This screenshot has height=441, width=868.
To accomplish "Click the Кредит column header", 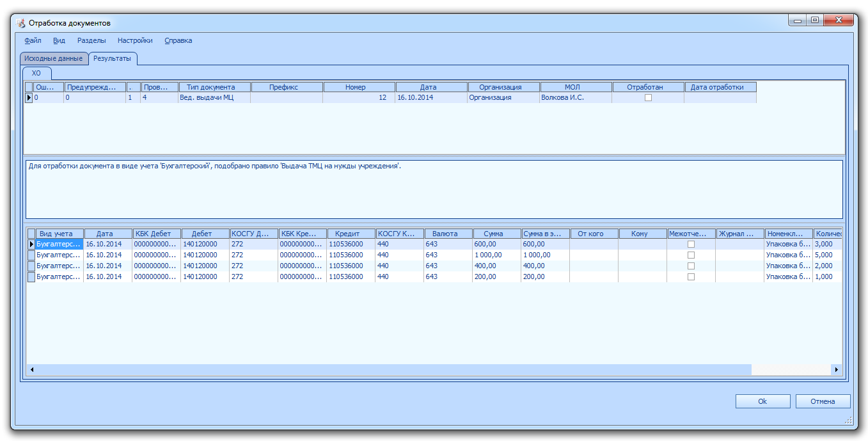I will tap(351, 234).
